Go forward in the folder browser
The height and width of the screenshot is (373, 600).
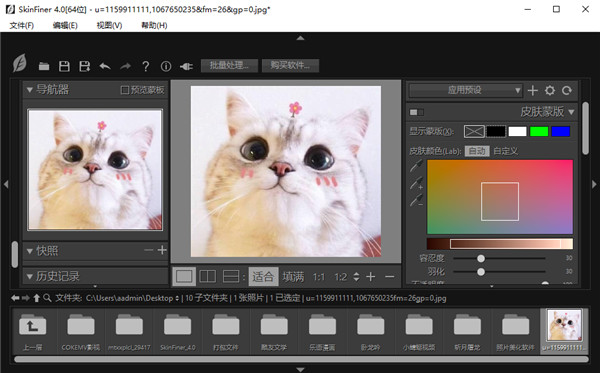(26, 298)
